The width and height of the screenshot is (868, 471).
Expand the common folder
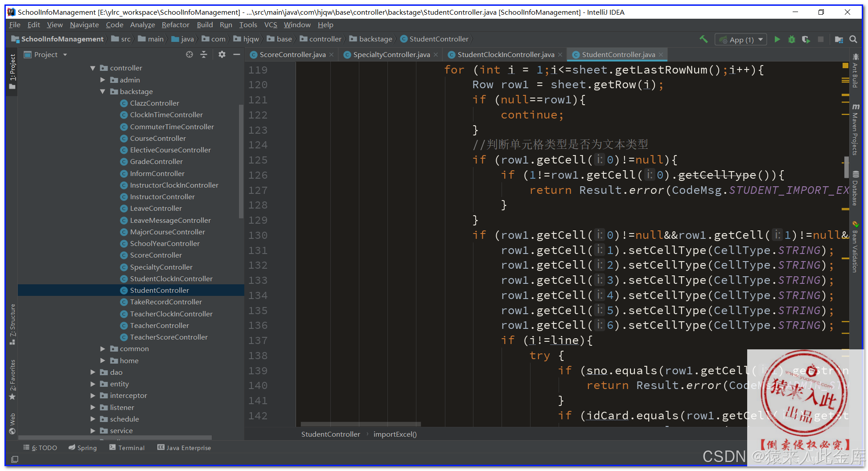click(x=103, y=349)
